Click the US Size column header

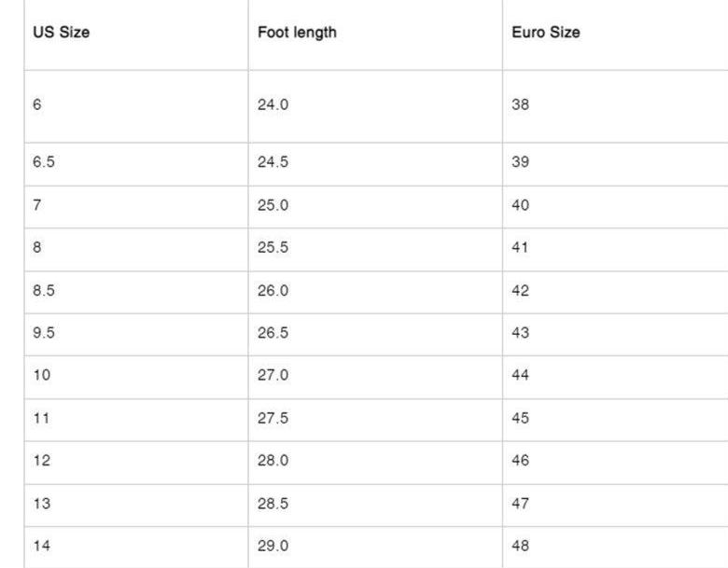[62, 32]
